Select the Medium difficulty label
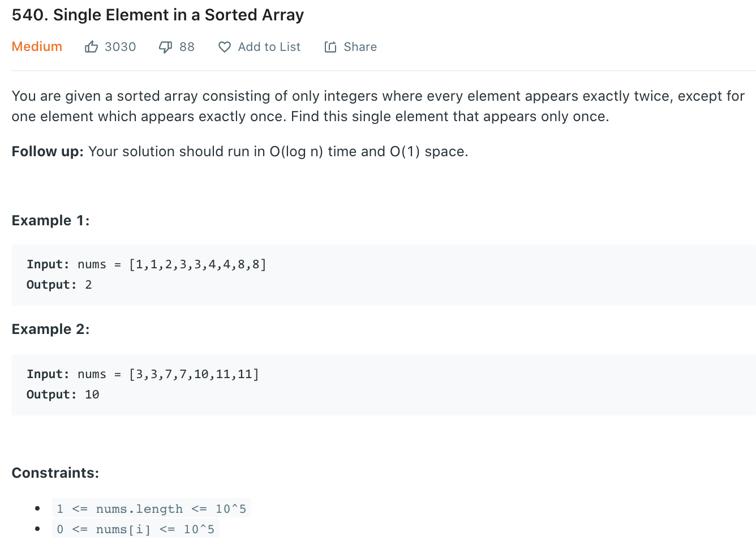The width and height of the screenshot is (756, 540). pyautogui.click(x=37, y=46)
